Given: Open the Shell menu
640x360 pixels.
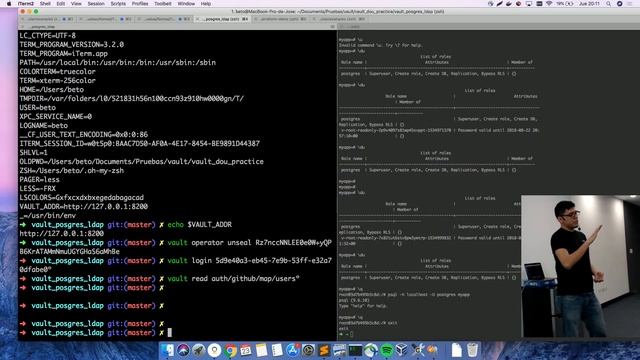Looking at the screenshot, I should point(45,4).
